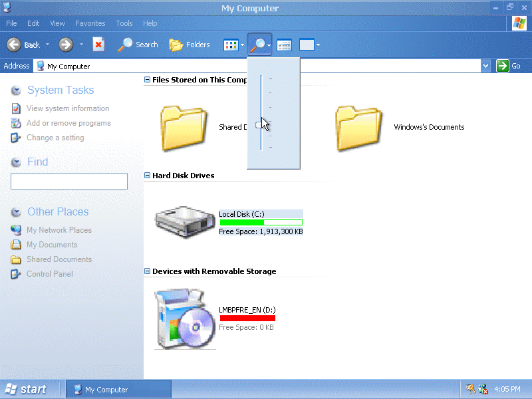Click the zoom magnifier toolbar icon
The image size is (532, 399).
point(257,45)
